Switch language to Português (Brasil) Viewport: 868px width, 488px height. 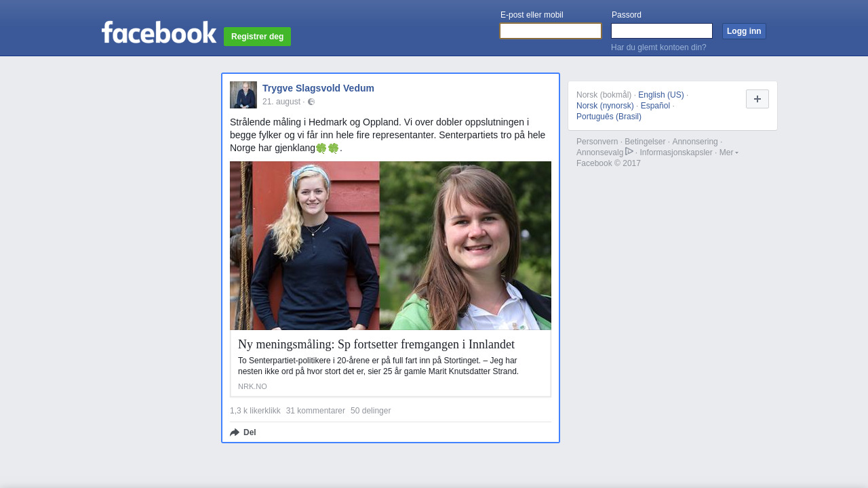[x=609, y=117]
